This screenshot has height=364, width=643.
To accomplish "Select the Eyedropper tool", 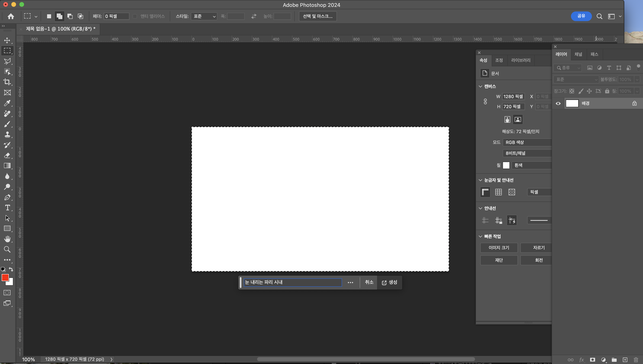I will tap(7, 103).
